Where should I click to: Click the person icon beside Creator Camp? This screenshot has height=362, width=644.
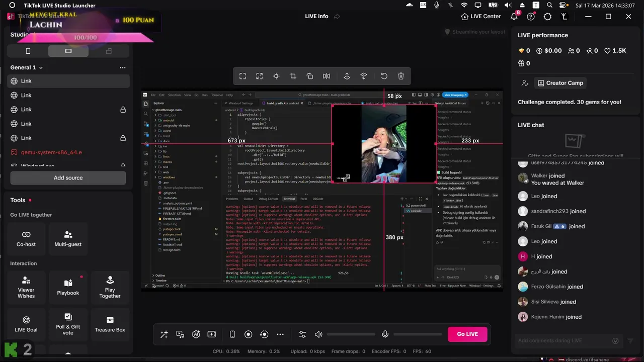tap(525, 83)
